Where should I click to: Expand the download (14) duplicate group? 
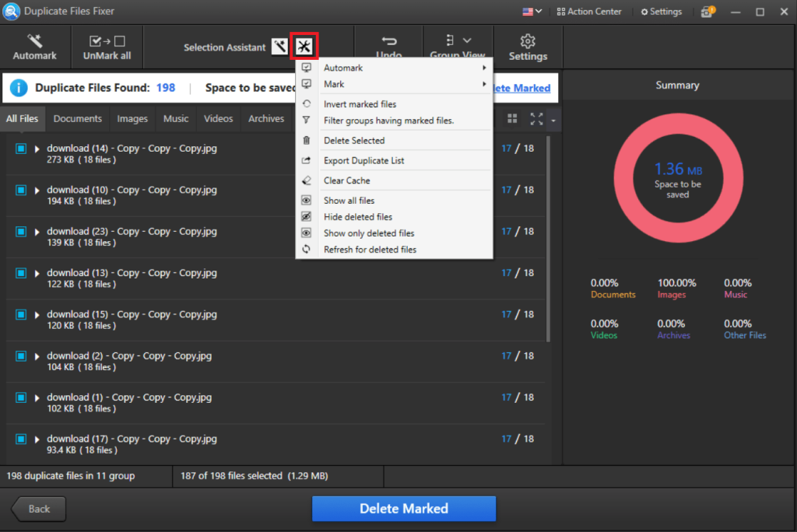pyautogui.click(x=37, y=149)
